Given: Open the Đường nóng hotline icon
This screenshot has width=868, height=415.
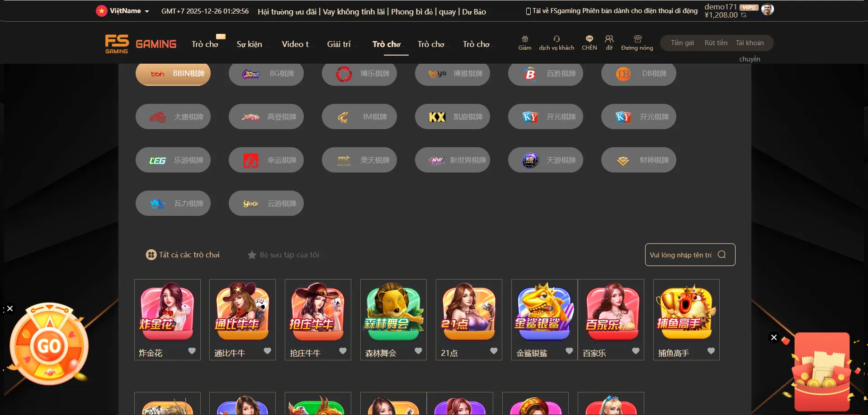Looking at the screenshot, I should click(x=637, y=39).
